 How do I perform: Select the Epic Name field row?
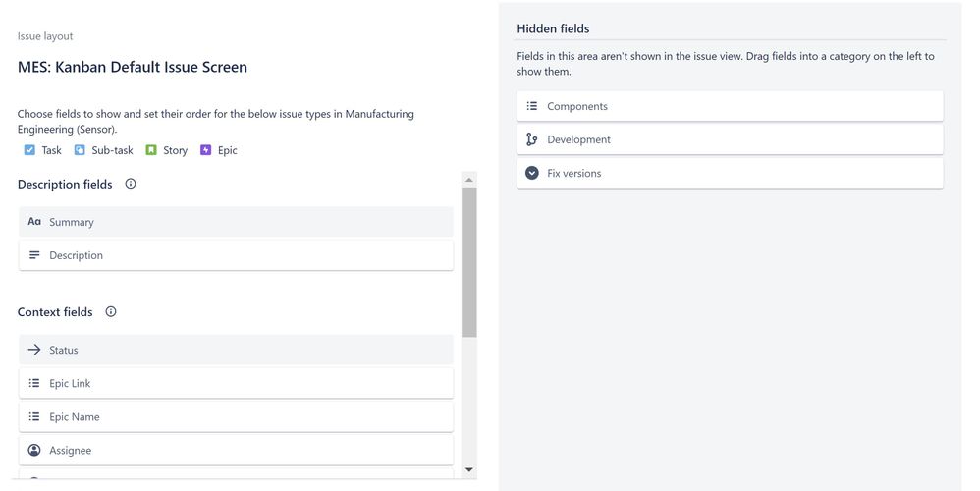(x=237, y=416)
